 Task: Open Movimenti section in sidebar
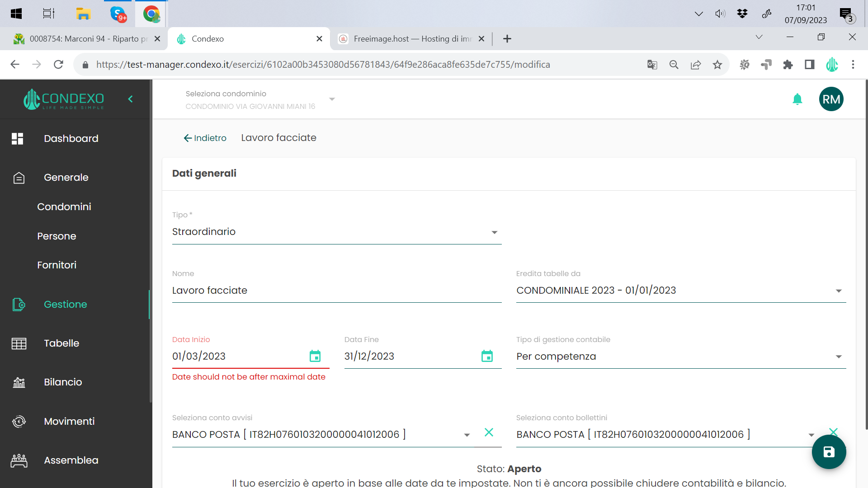tap(69, 422)
